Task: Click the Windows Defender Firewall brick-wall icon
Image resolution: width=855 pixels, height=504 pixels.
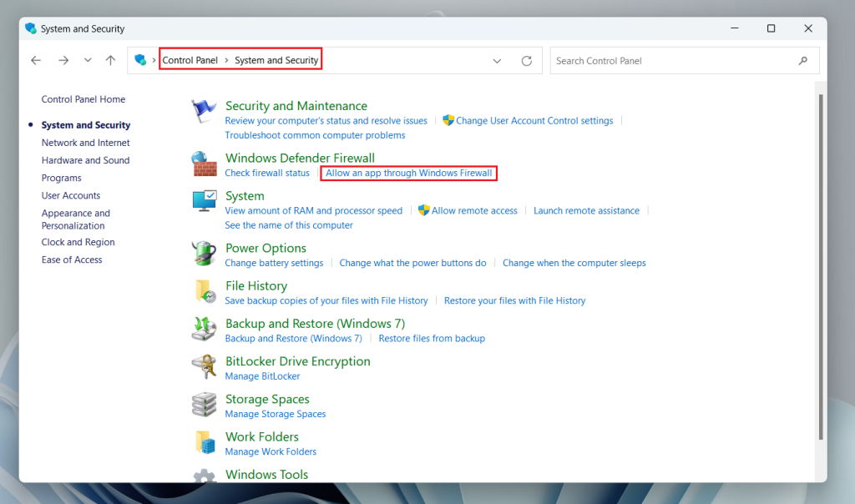Action: pos(203,164)
